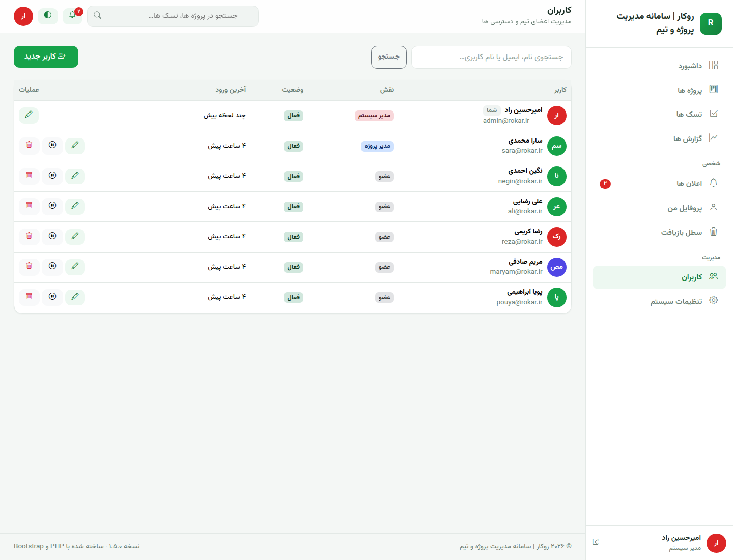733x560 pixels.
Task: Edit your own account امیرحسین راد
Action: (29, 115)
